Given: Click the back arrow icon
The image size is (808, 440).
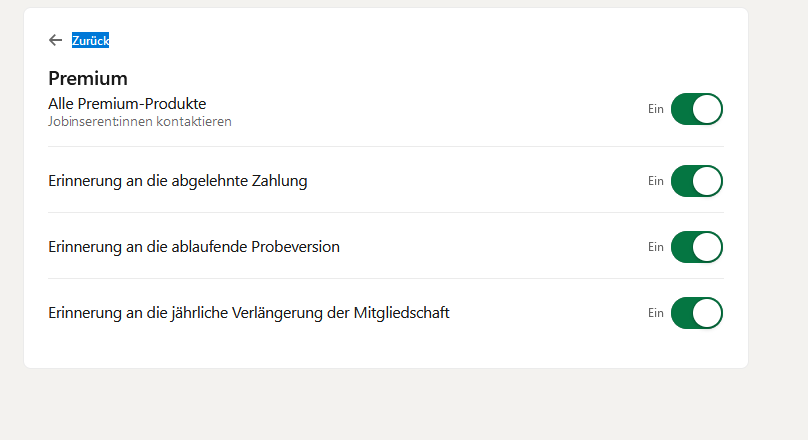Looking at the screenshot, I should coord(55,40).
